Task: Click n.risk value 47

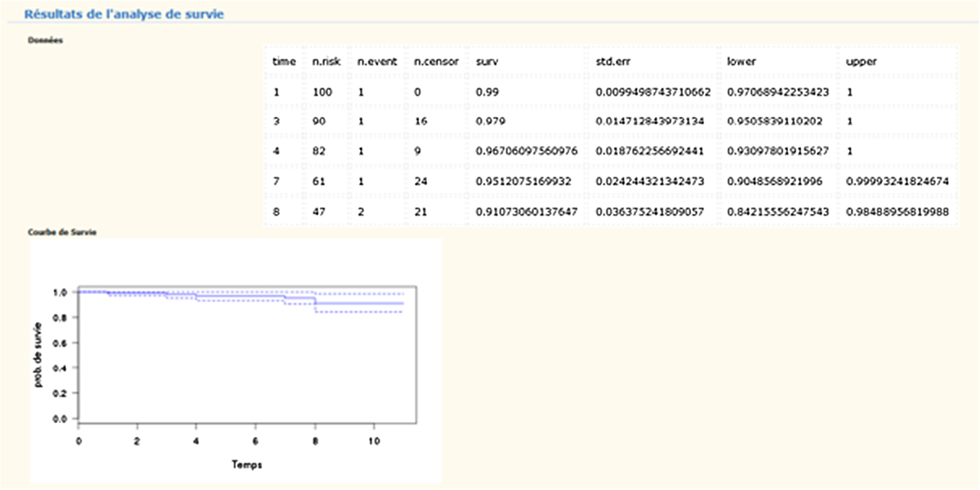Action: tap(319, 211)
